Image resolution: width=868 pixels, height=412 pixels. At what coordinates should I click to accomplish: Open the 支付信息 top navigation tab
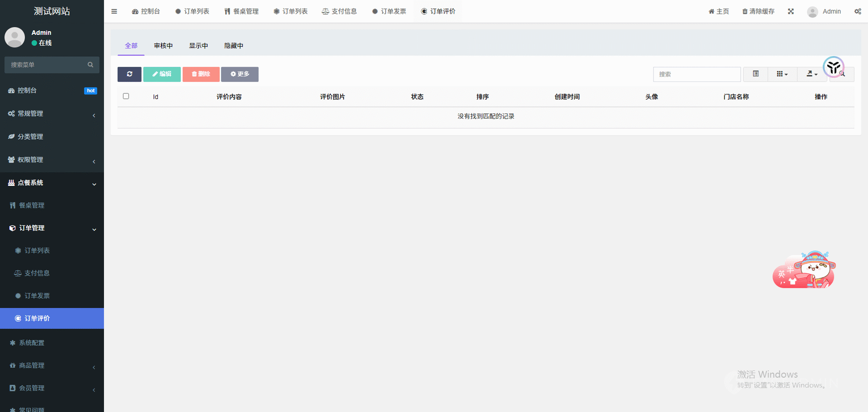[339, 11]
